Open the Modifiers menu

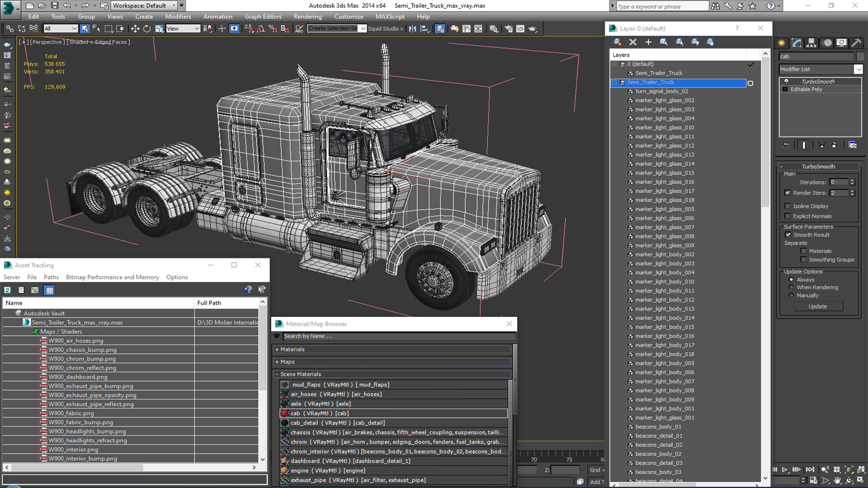click(178, 17)
